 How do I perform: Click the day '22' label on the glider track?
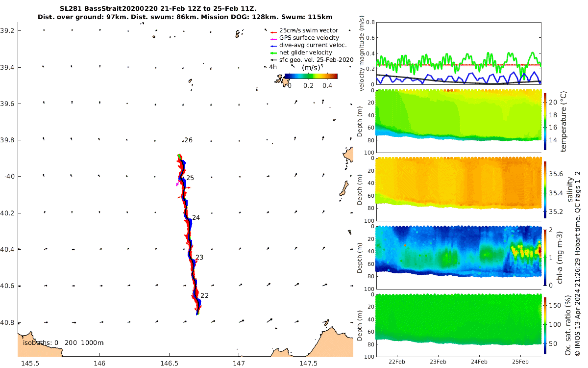(x=204, y=295)
